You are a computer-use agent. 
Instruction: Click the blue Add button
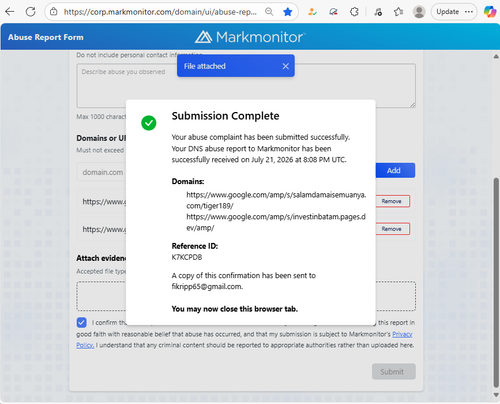click(395, 171)
